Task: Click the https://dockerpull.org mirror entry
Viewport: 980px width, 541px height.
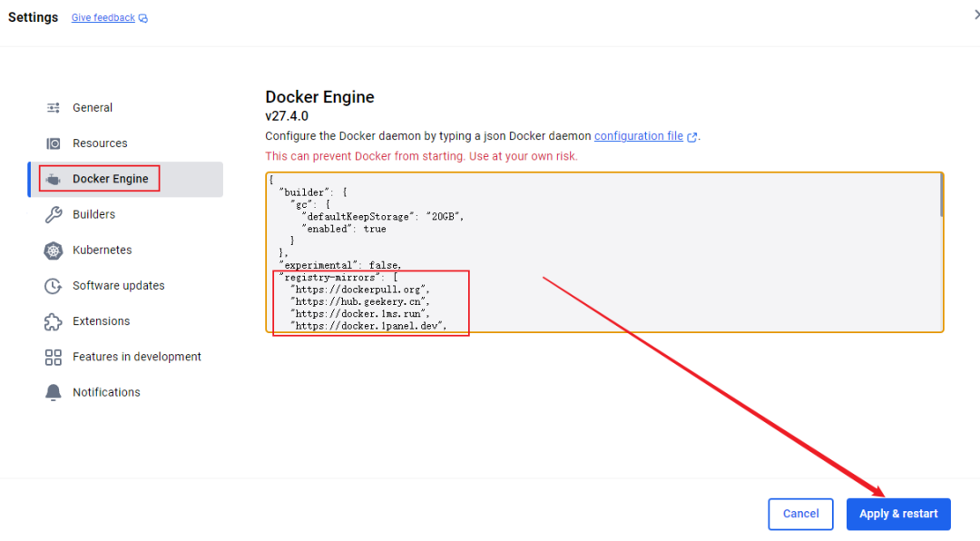Action: [x=360, y=290]
